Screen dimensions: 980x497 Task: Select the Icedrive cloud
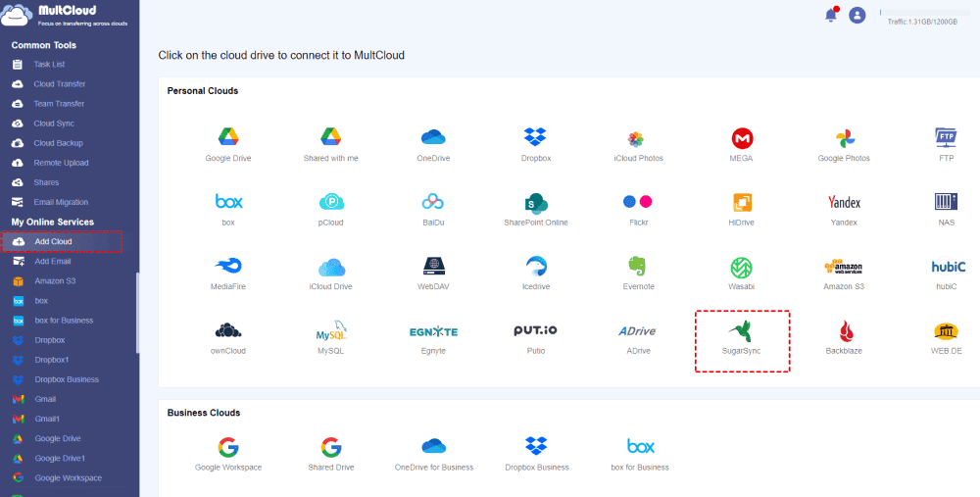click(x=536, y=273)
